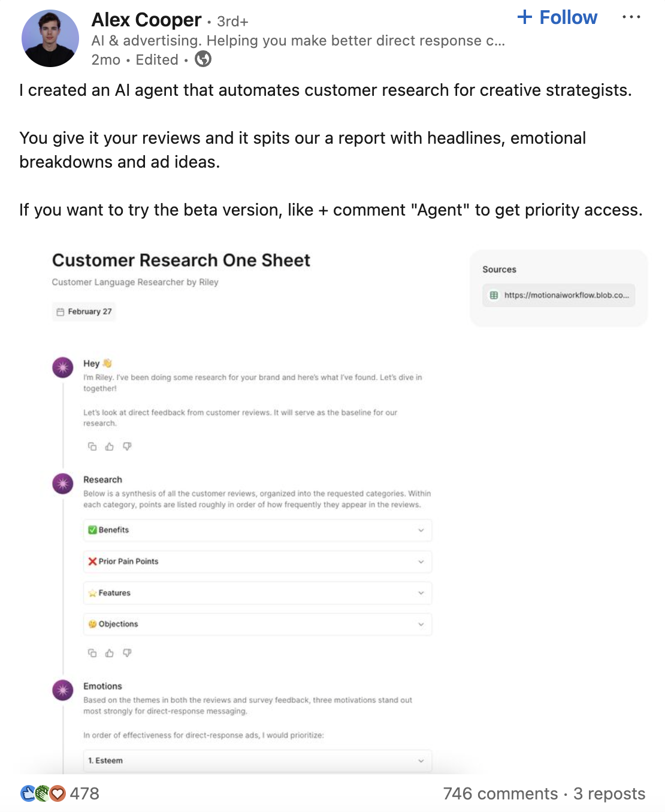The width and height of the screenshot is (665, 812).
Task: View the 746 comments
Action: tap(500, 794)
